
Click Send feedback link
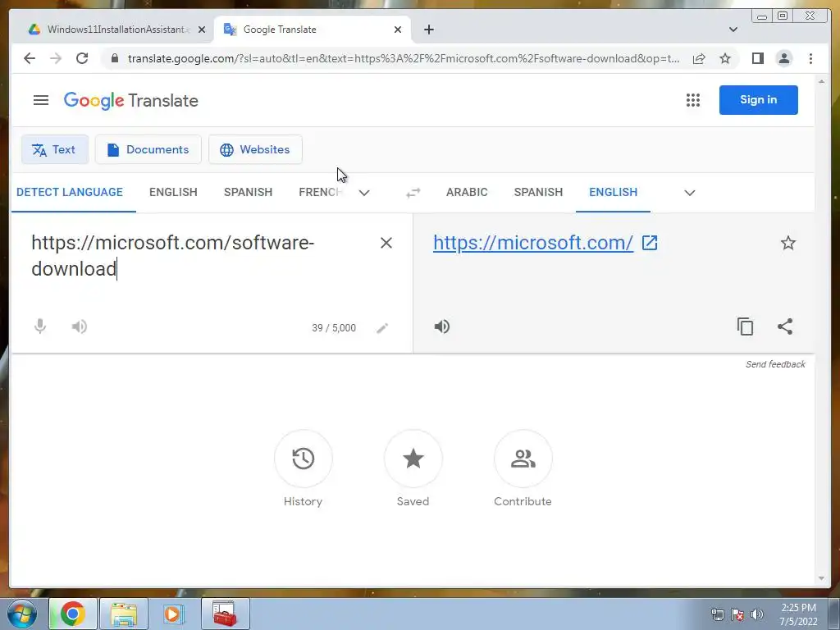[x=775, y=364]
